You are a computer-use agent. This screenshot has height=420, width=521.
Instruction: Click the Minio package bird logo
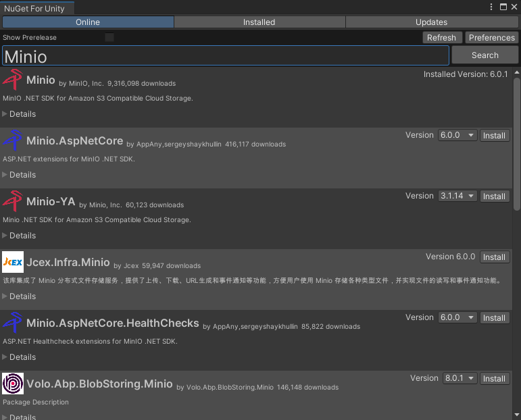[x=13, y=80]
